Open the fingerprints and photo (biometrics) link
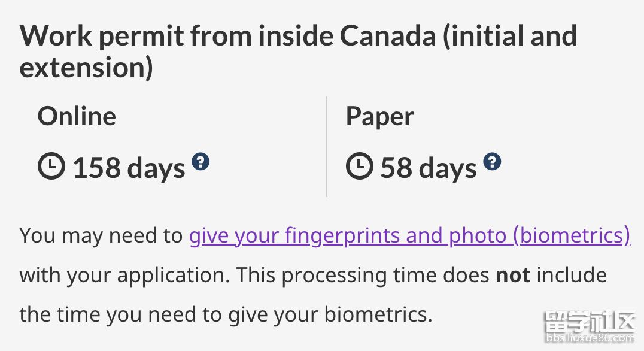644x351 pixels. tap(409, 236)
